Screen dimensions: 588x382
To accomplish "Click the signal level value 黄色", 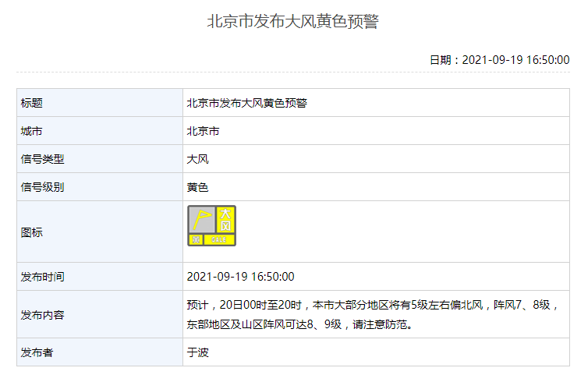I will [x=197, y=187].
